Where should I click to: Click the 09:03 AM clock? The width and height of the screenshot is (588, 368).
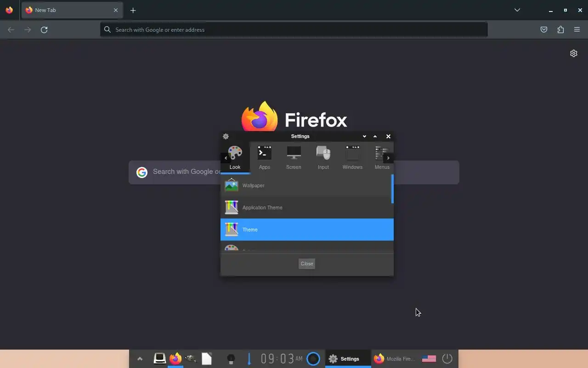point(282,359)
